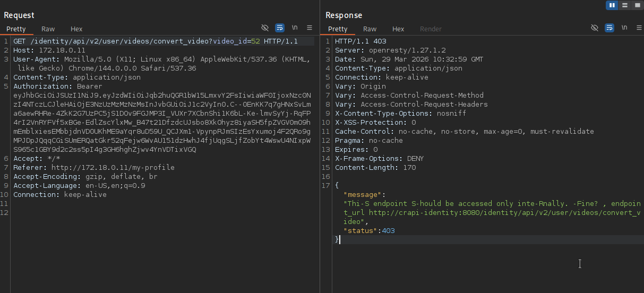This screenshot has width=644, height=293.
Task: Click the request Content-Type: application/json line
Action: click(x=77, y=77)
